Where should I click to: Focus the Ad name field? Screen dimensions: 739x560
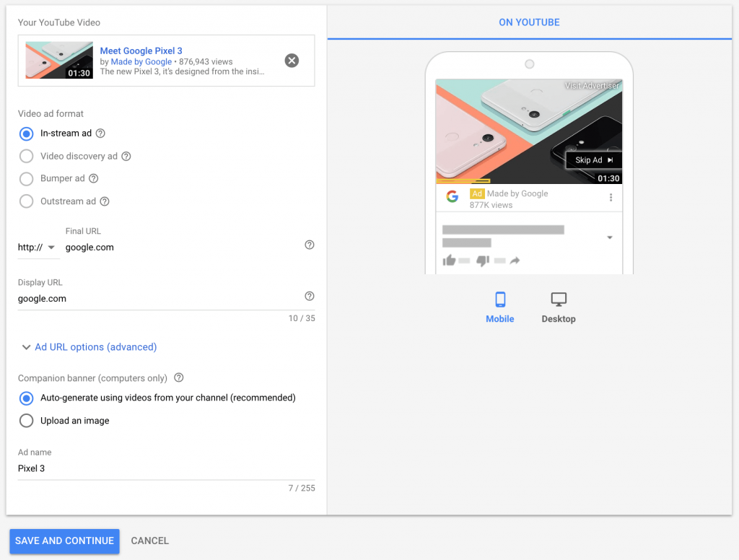(167, 468)
